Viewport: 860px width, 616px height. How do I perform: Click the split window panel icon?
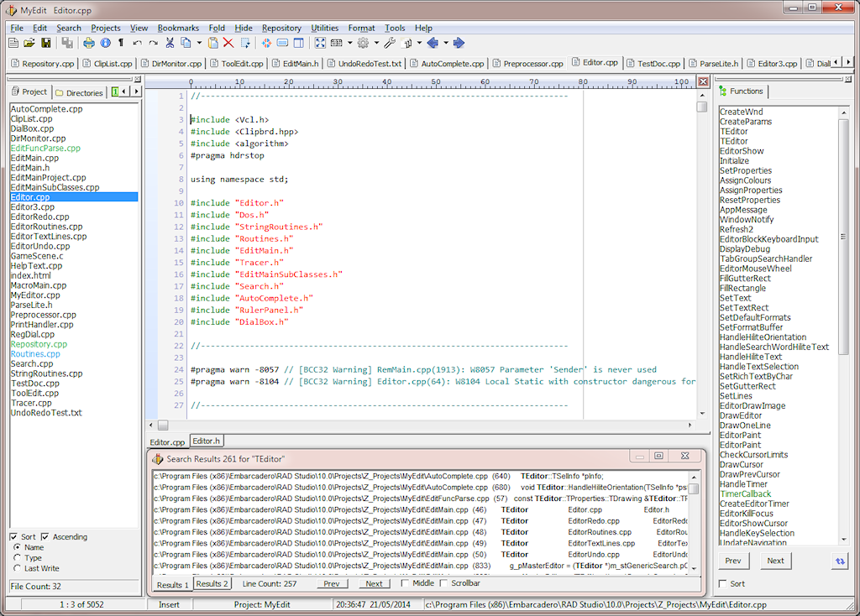pyautogui.click(x=299, y=43)
